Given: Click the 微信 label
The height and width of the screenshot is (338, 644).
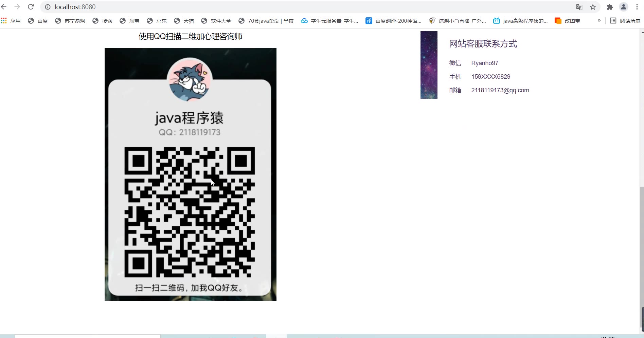Looking at the screenshot, I should (x=455, y=63).
